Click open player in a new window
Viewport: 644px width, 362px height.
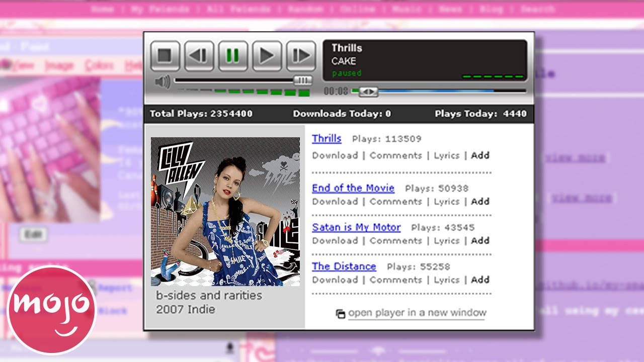[x=417, y=313]
